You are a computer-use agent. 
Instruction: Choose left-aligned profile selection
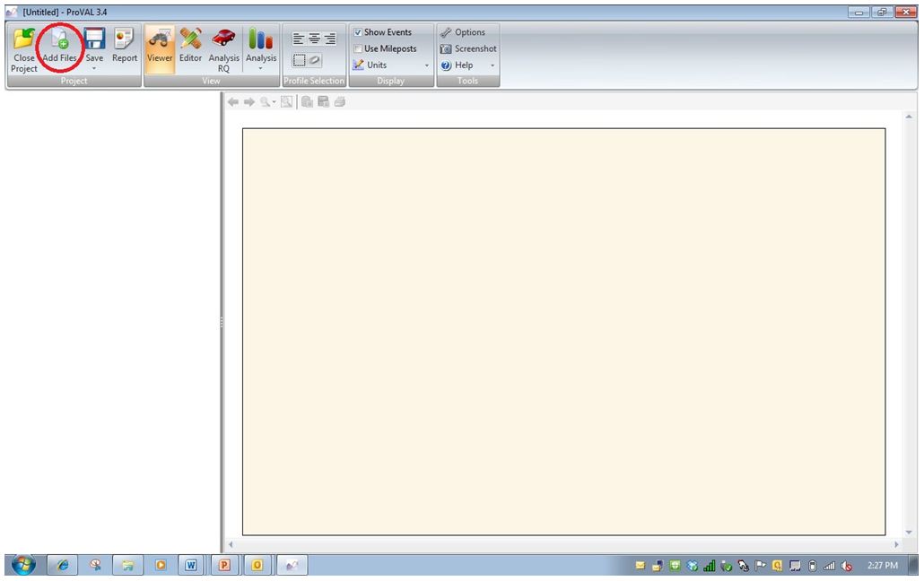(x=299, y=39)
